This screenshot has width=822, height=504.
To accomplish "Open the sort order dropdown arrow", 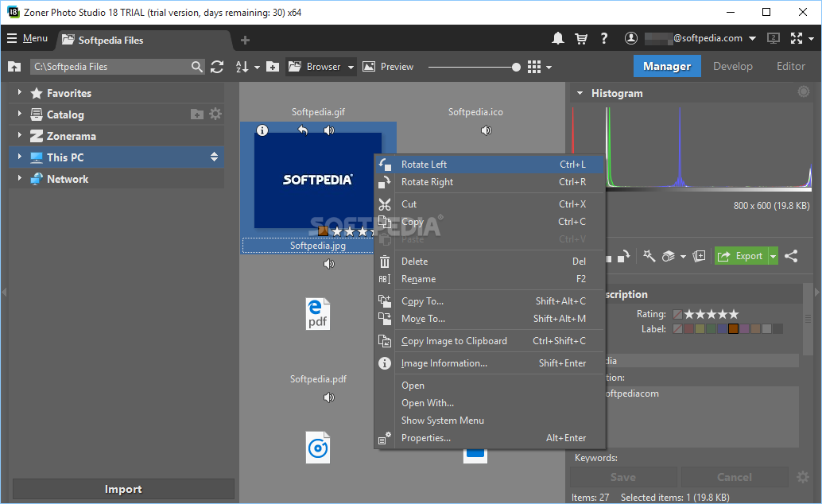I will click(x=257, y=67).
